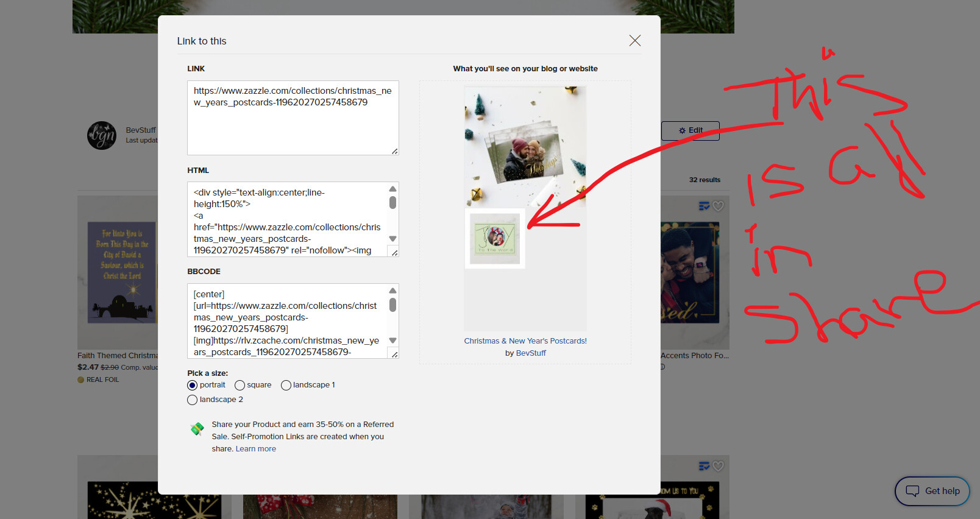Image resolution: width=980 pixels, height=519 pixels.
Task: Click the HTML box scroll up arrow
Action: click(392, 189)
